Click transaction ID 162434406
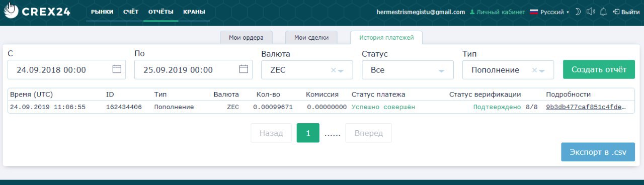The width and height of the screenshot is (644, 185). 124,107
